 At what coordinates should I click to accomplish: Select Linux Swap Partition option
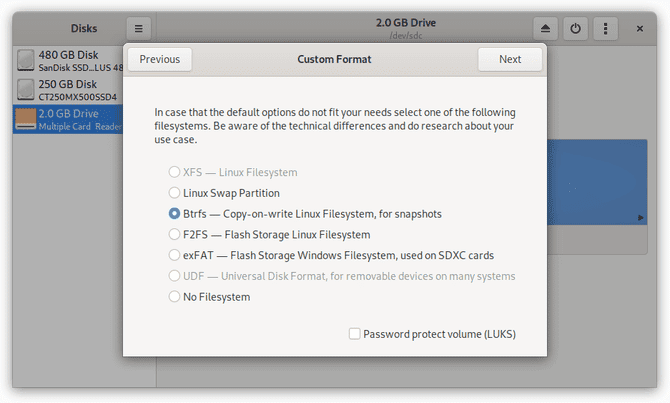(175, 193)
